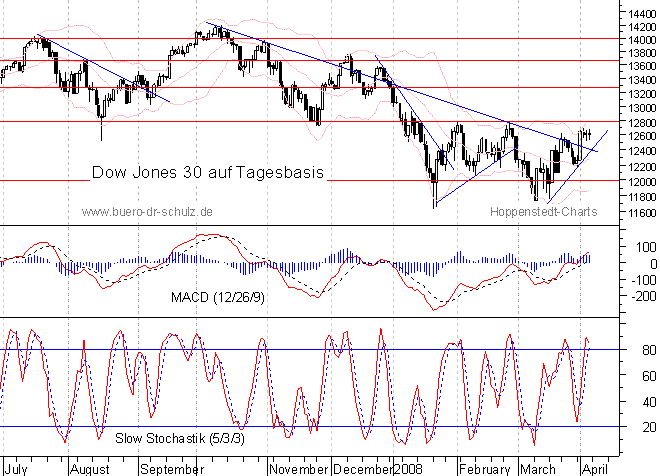Click the 80 level on Stochastic scale

point(648,350)
